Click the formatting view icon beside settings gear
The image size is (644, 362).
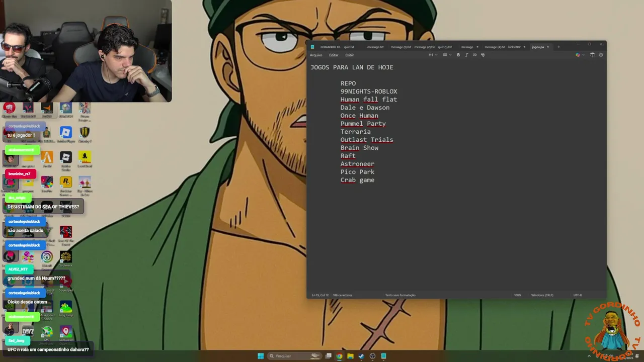[592, 55]
